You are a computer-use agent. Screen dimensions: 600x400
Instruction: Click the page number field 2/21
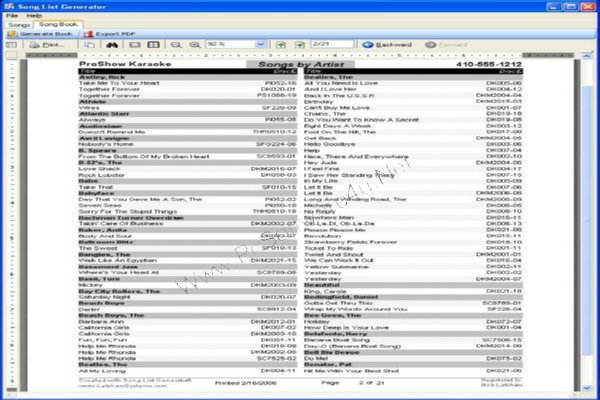point(332,44)
